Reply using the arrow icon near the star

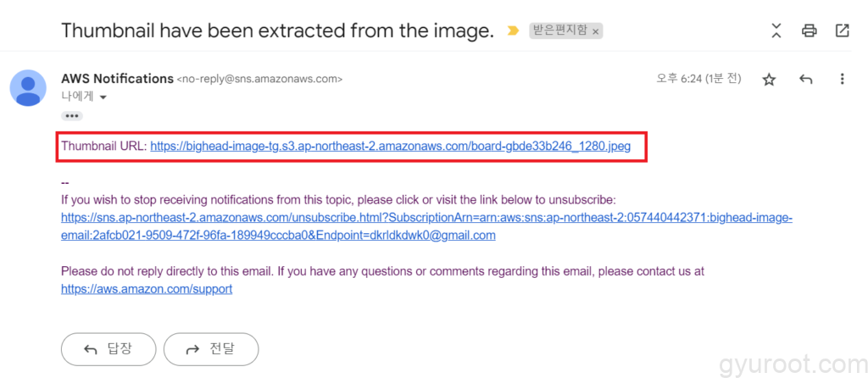click(x=805, y=80)
